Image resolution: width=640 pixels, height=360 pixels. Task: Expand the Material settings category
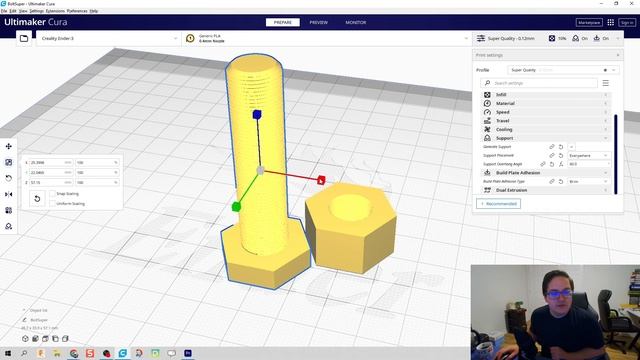click(546, 103)
